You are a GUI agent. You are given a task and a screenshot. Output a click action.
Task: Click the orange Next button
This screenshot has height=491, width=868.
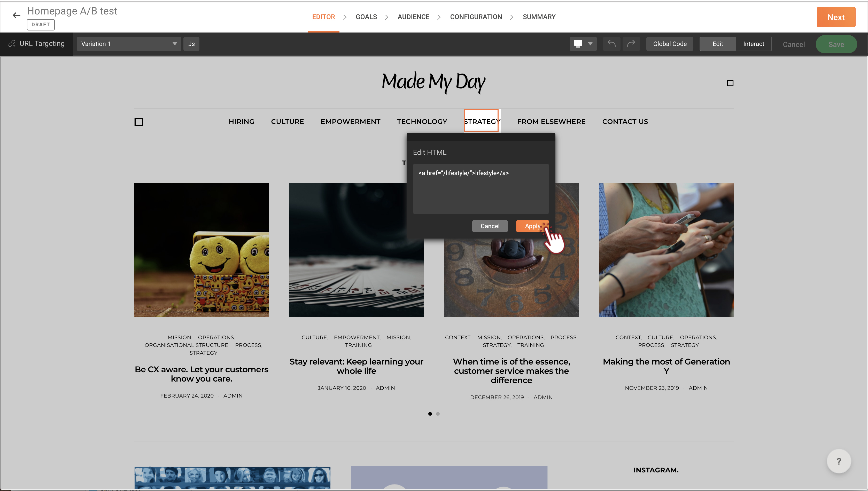[836, 17]
